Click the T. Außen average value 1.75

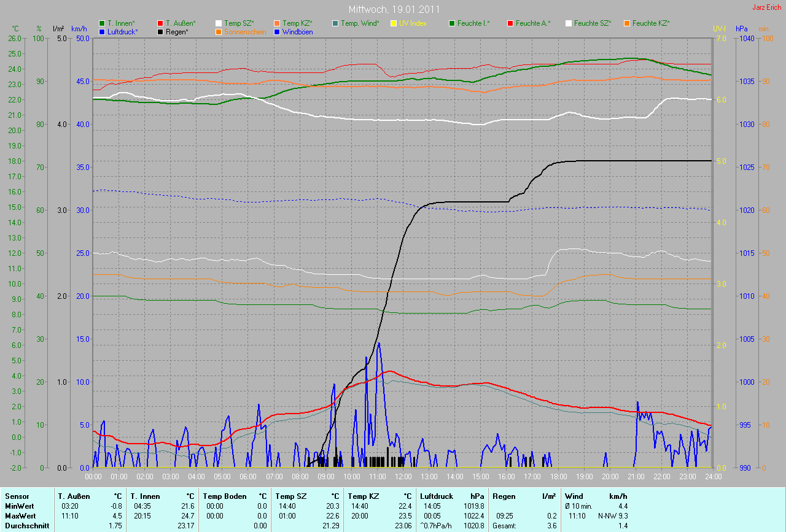115,526
